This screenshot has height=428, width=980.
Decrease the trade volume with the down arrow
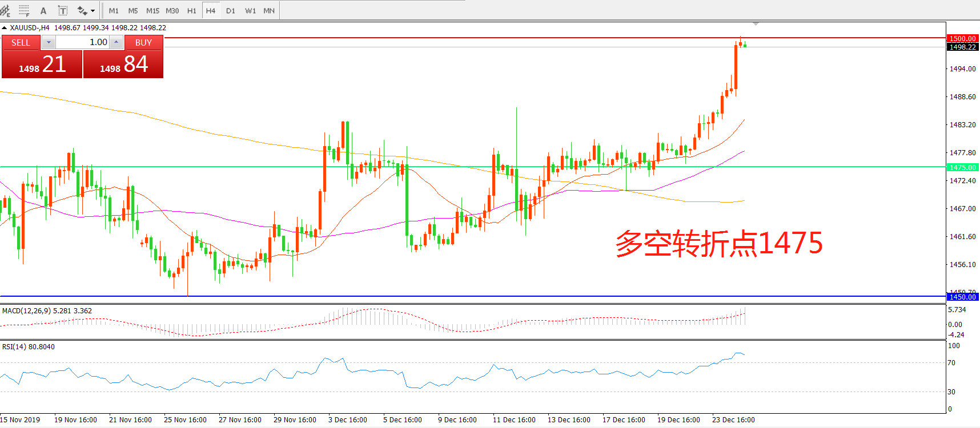pyautogui.click(x=49, y=42)
